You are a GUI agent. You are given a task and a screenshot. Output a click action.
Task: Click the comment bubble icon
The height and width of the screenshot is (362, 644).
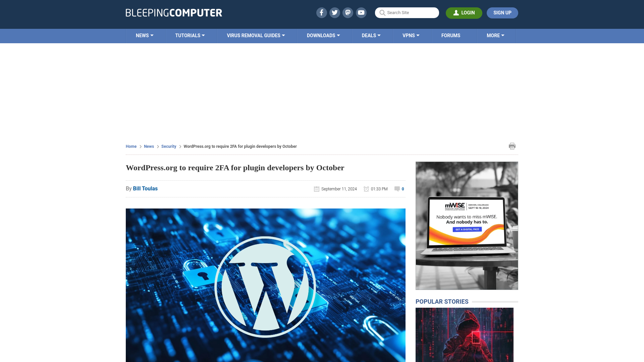tap(397, 189)
